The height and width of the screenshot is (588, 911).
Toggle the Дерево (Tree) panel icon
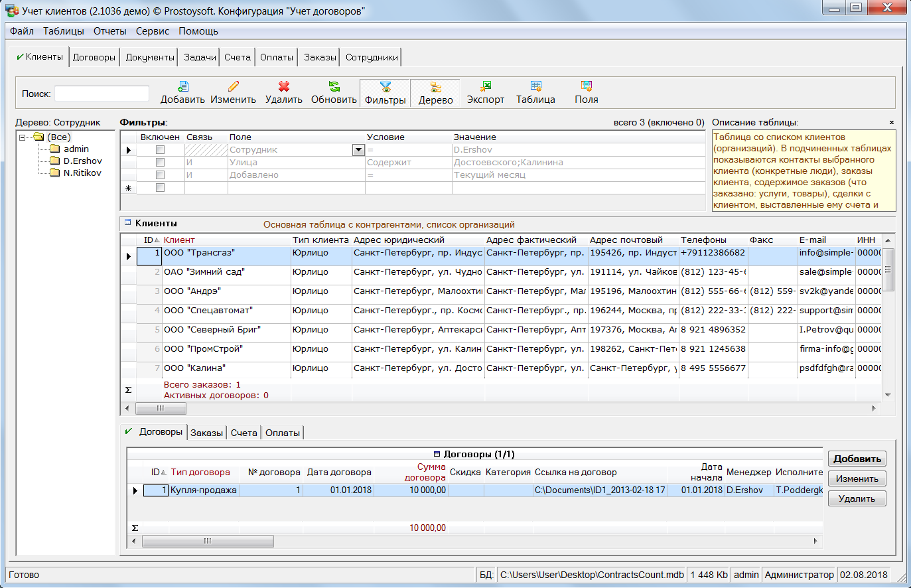click(435, 88)
